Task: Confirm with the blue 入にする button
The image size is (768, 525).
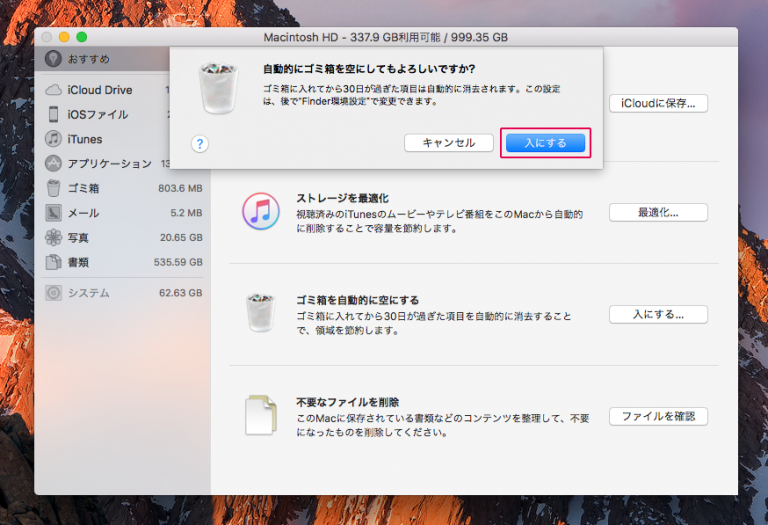Action: (x=545, y=143)
